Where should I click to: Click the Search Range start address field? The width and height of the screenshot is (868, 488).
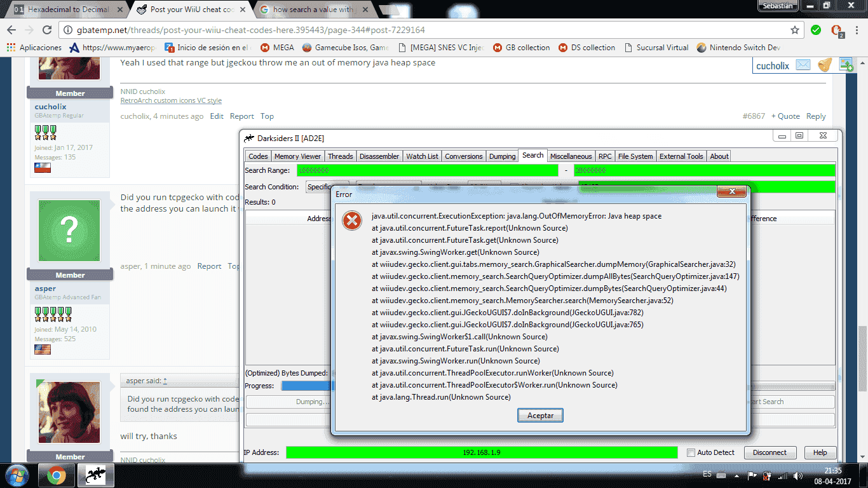pyautogui.click(x=428, y=170)
